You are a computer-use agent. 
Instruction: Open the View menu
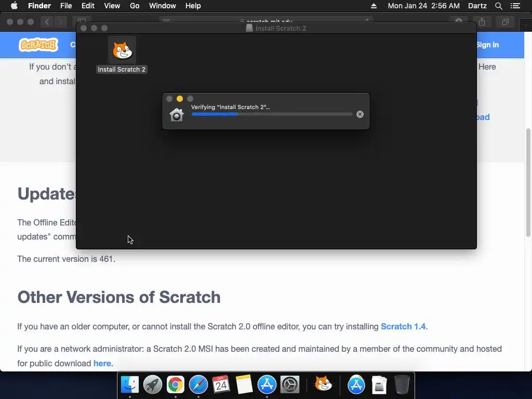112,6
